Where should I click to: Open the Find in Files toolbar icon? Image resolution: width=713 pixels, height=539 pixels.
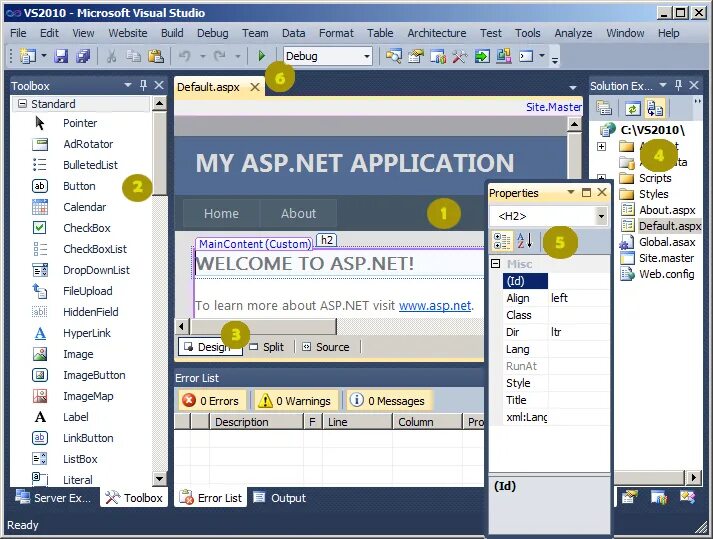pos(394,56)
